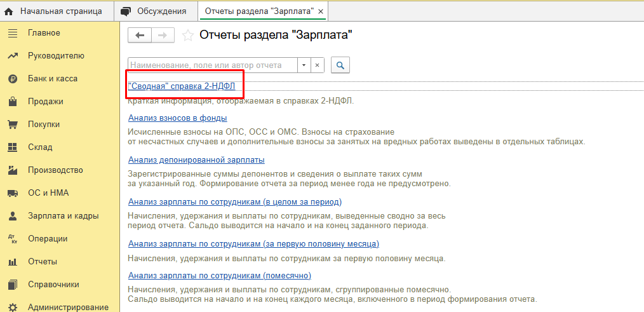Open Анализ зарплаты по сотрудникам (помесячно)

(x=220, y=275)
